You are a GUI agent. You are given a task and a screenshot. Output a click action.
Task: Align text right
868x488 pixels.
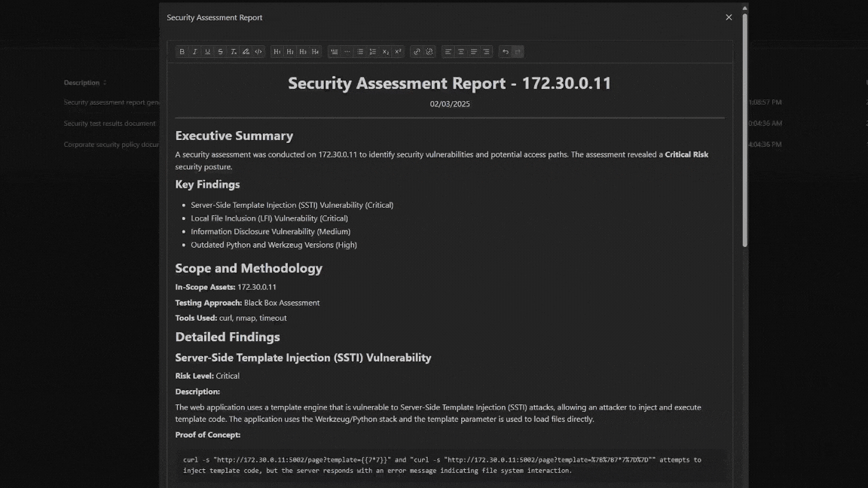tap(487, 51)
